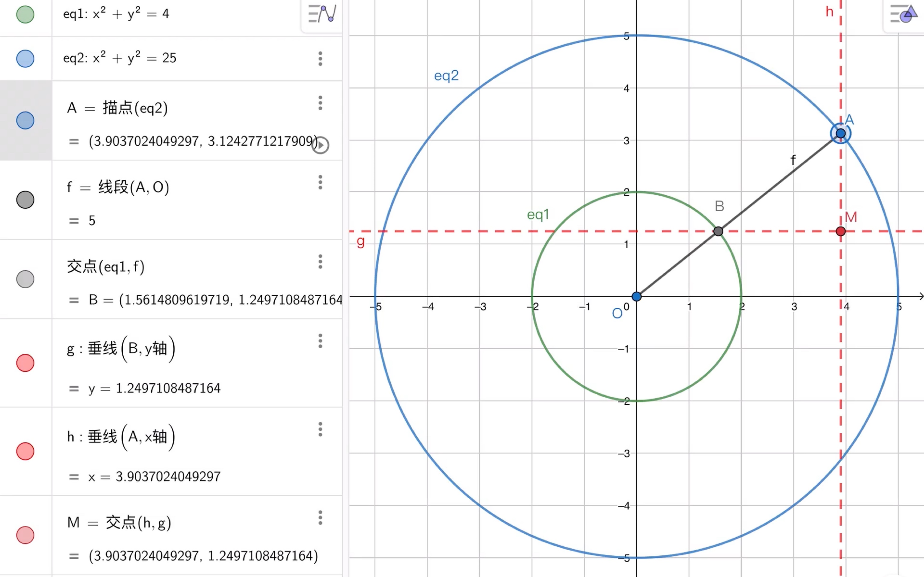Open three-dot menu for intersection B
This screenshot has width=924, height=577.
pyautogui.click(x=320, y=262)
